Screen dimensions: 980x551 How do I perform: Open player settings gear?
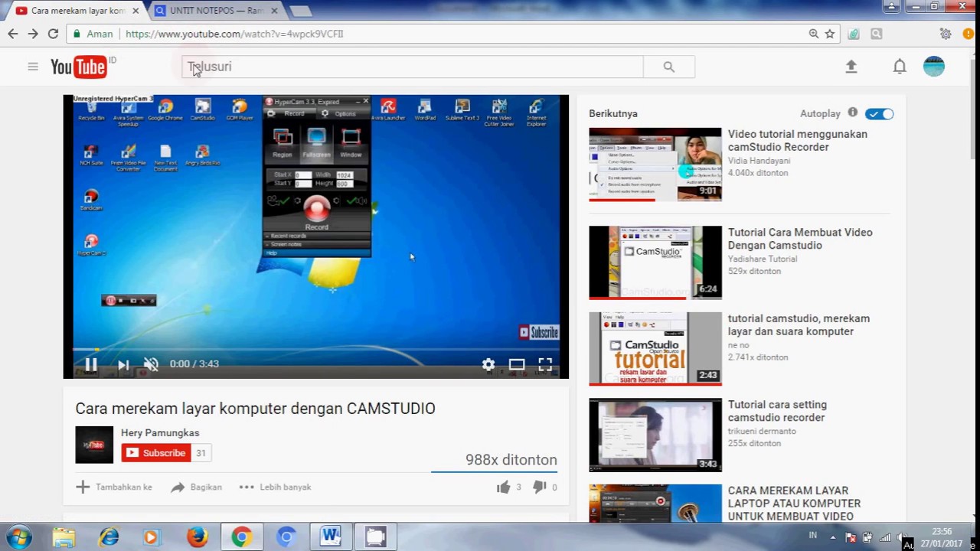coord(488,364)
